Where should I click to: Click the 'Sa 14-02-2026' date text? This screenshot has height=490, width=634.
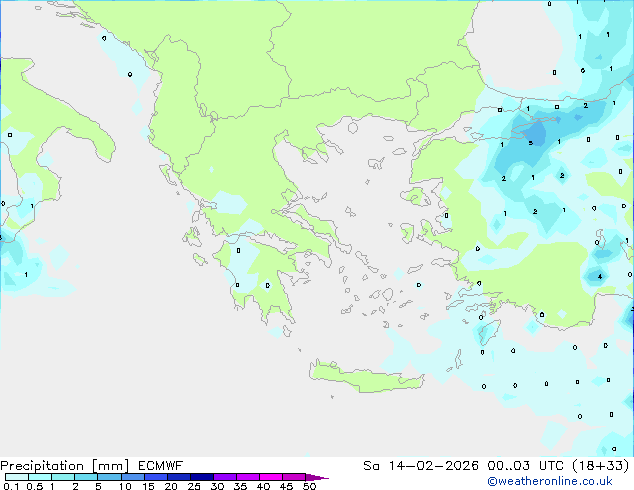421,466
